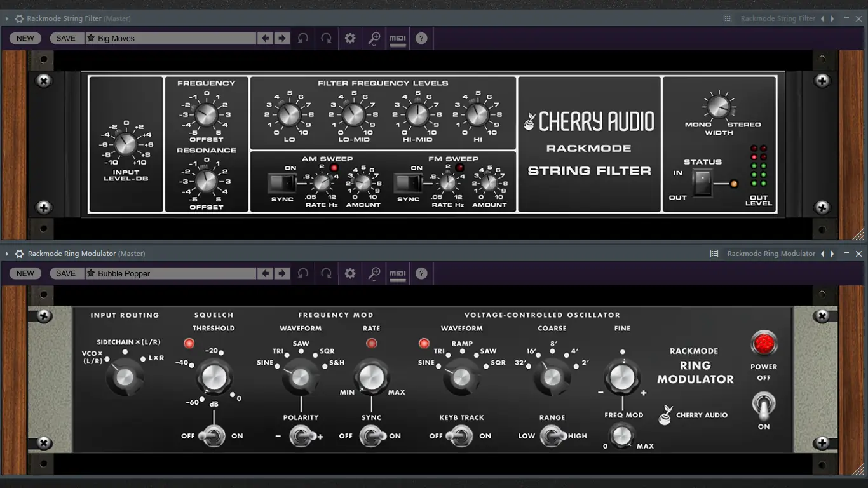Click the Frequency Offset knob
This screenshot has width=868, height=488.
point(206,114)
